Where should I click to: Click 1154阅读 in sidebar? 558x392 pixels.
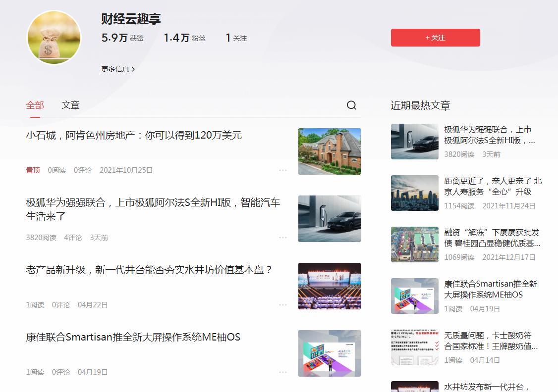tap(459, 206)
